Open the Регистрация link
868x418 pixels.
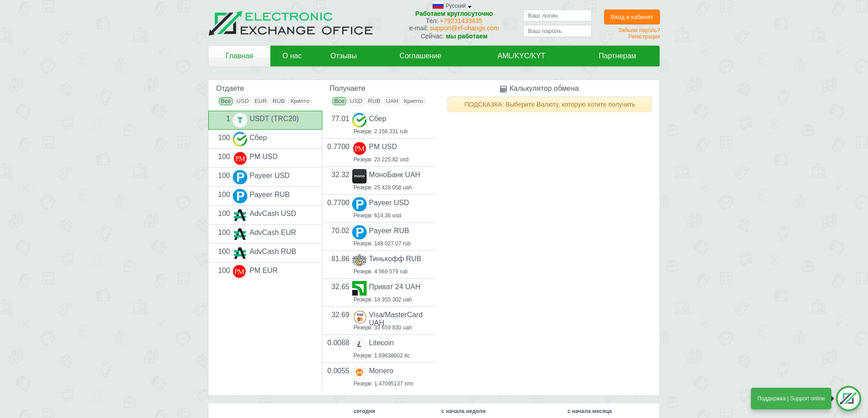click(x=644, y=37)
